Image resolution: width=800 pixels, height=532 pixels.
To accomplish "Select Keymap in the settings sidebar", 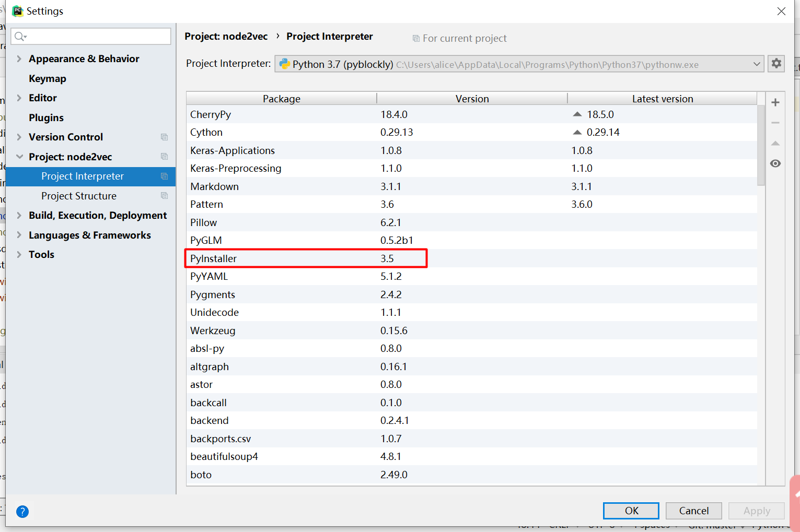I will pos(48,78).
